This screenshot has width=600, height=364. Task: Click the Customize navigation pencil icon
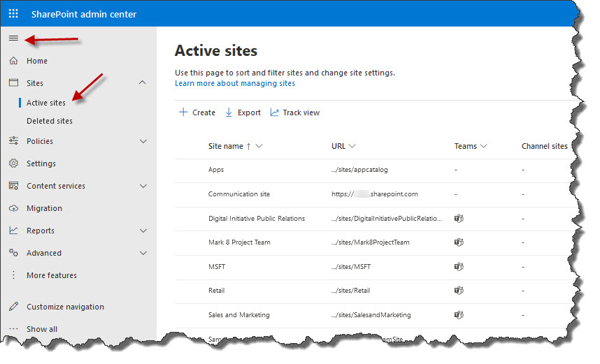[13, 306]
